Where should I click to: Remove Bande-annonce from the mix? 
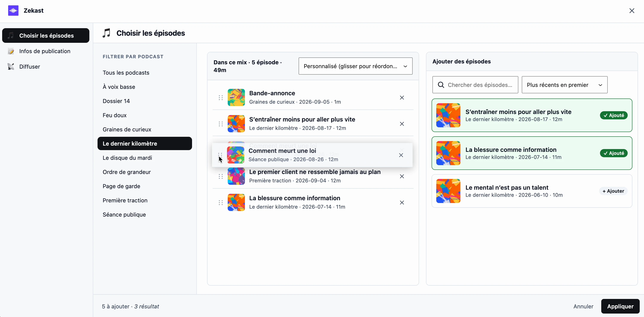tap(402, 98)
